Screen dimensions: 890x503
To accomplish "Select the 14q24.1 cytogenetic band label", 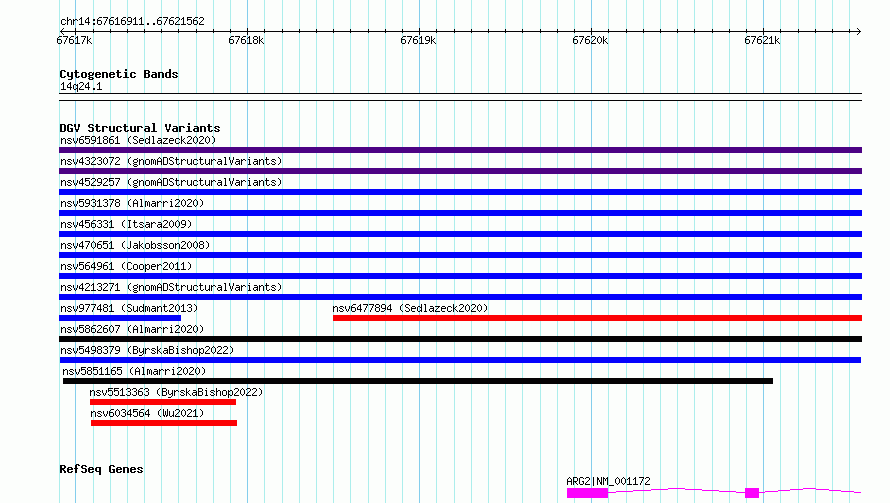I will pos(81,87).
